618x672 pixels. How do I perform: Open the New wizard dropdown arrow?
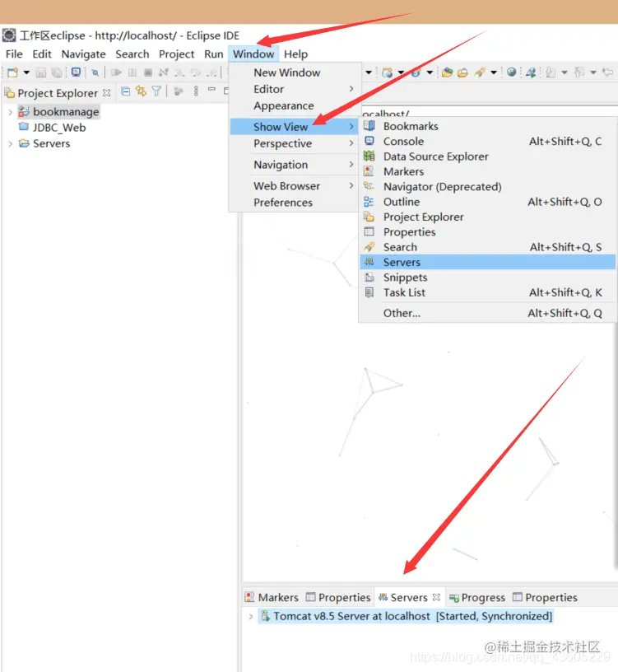tap(26, 72)
